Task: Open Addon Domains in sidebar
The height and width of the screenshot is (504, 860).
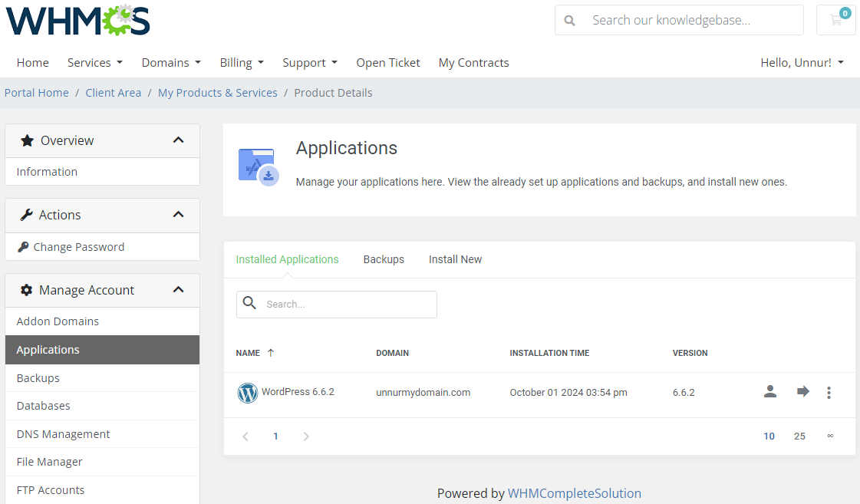Action: (103, 321)
